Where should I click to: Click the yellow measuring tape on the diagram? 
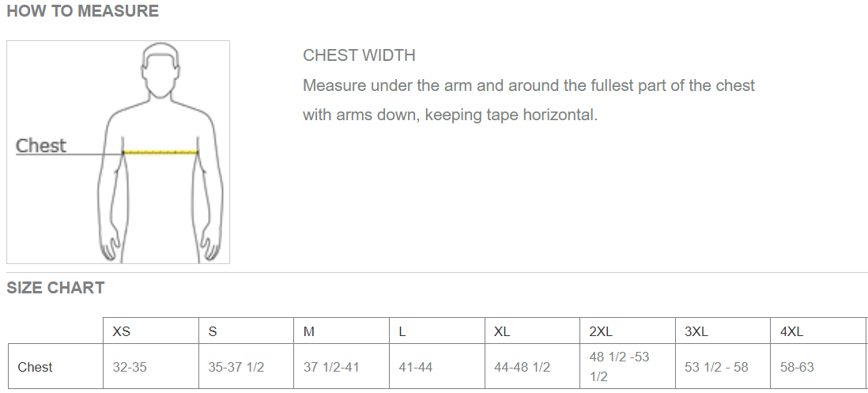pos(160,152)
